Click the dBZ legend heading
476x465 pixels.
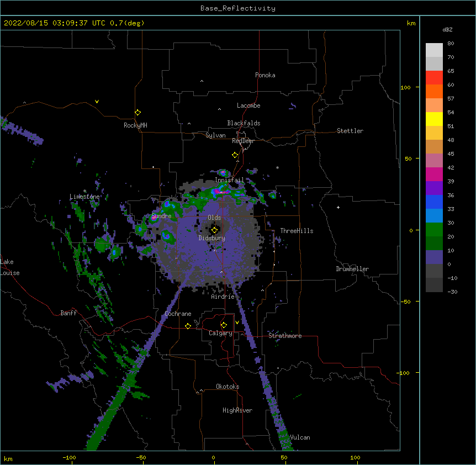coord(447,30)
